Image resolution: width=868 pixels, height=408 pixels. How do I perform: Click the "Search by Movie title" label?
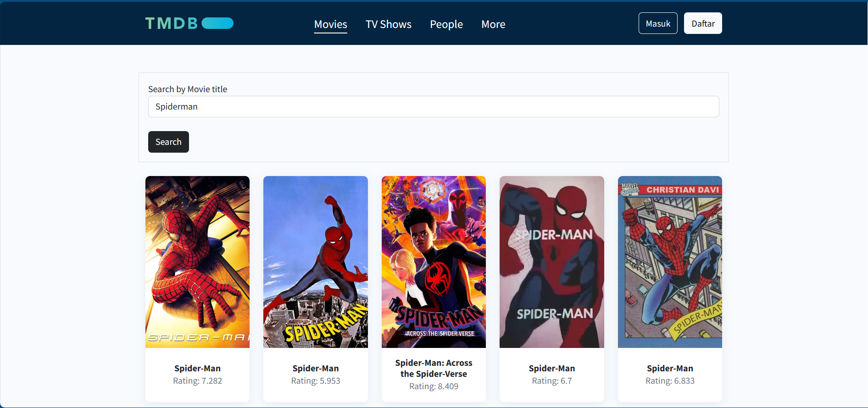[188, 89]
